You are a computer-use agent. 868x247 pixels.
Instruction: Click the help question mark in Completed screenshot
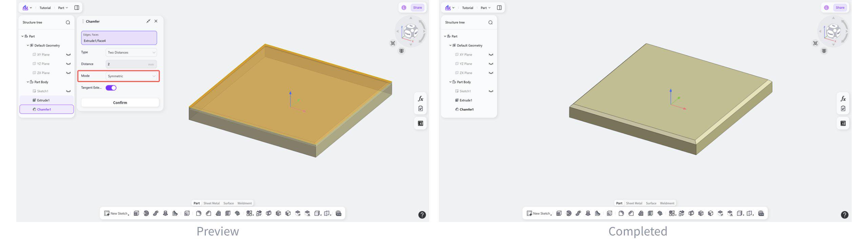[x=845, y=215]
